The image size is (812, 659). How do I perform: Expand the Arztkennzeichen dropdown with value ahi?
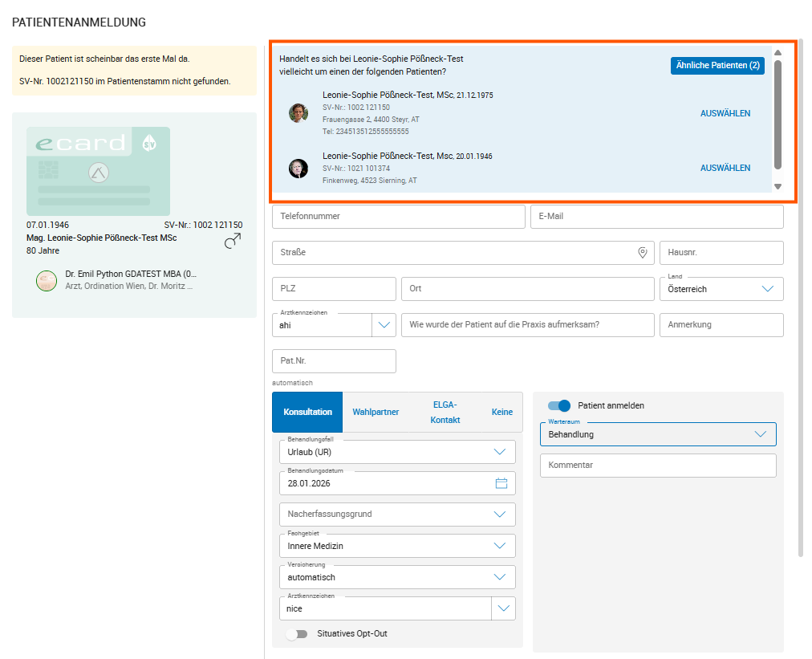384,325
